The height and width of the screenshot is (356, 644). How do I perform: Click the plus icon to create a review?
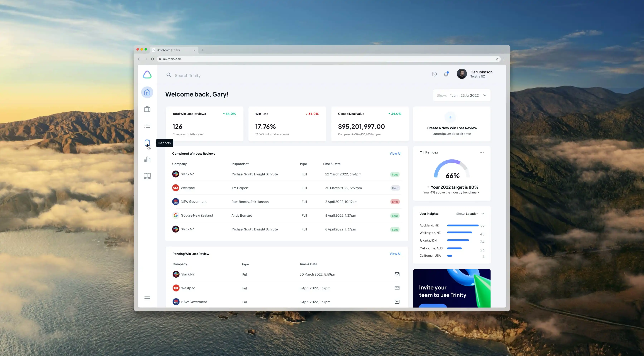point(450,117)
